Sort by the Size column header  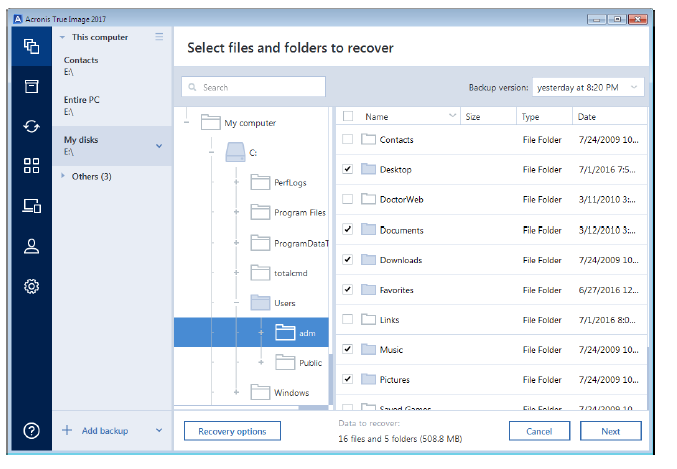488,116
